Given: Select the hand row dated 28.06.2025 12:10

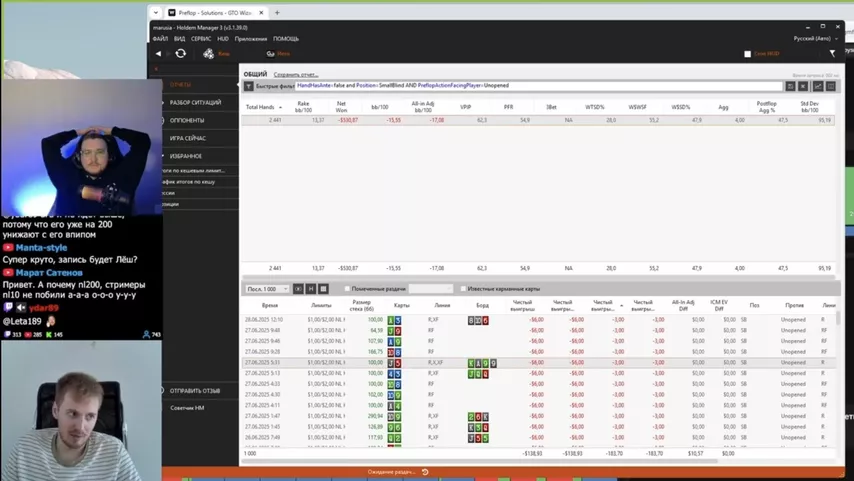Looking at the screenshot, I should [539, 320].
